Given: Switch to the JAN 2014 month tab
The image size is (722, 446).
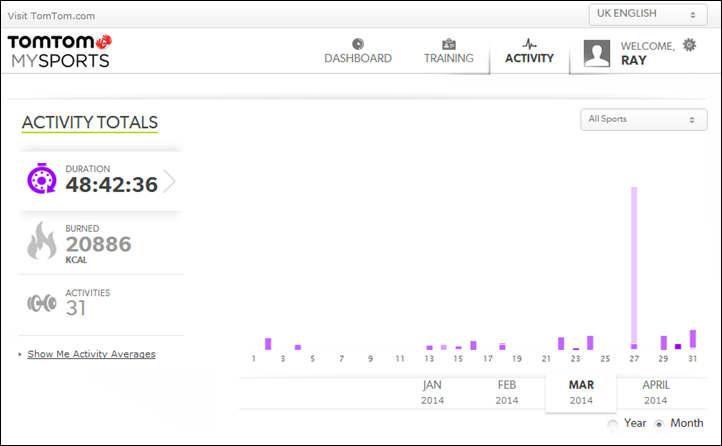Looking at the screenshot, I should pos(432,393).
